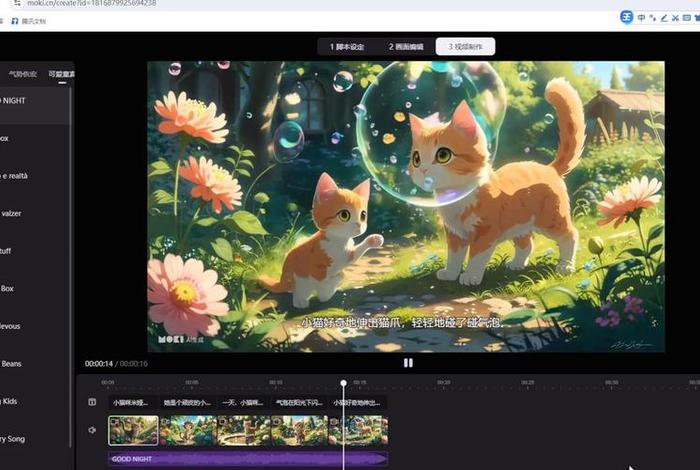Click the blue input method icon

(626, 17)
